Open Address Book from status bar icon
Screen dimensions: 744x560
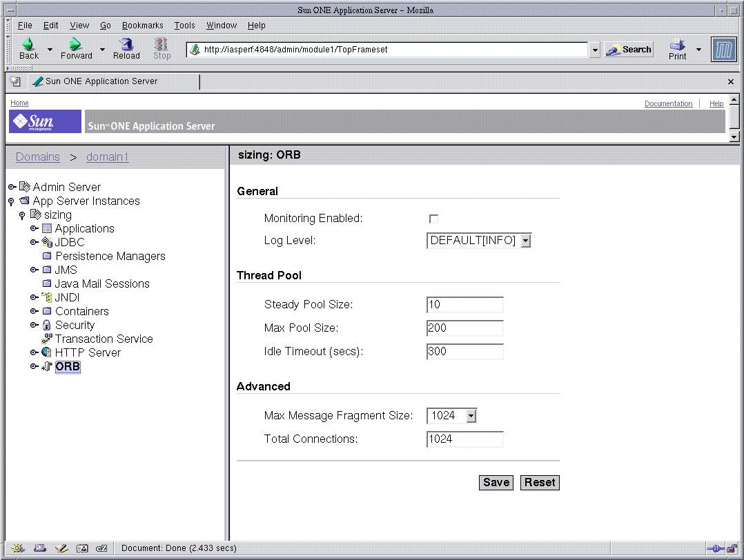(82, 548)
